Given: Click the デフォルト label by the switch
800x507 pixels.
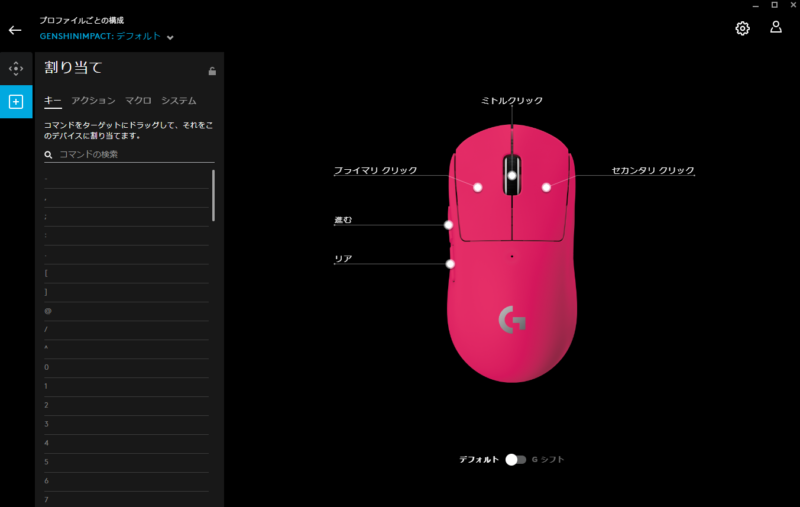Looking at the screenshot, I should pos(479,460).
